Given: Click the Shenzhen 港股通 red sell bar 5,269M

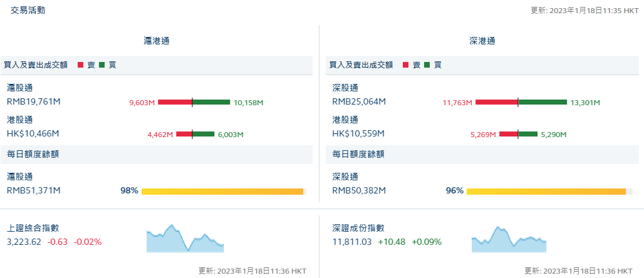Looking at the screenshot, I should point(508,134).
